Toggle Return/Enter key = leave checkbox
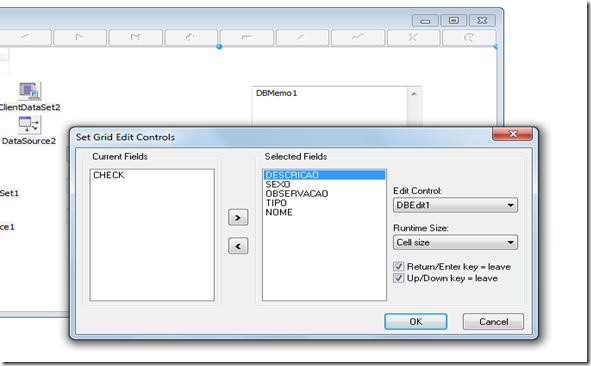 click(399, 266)
